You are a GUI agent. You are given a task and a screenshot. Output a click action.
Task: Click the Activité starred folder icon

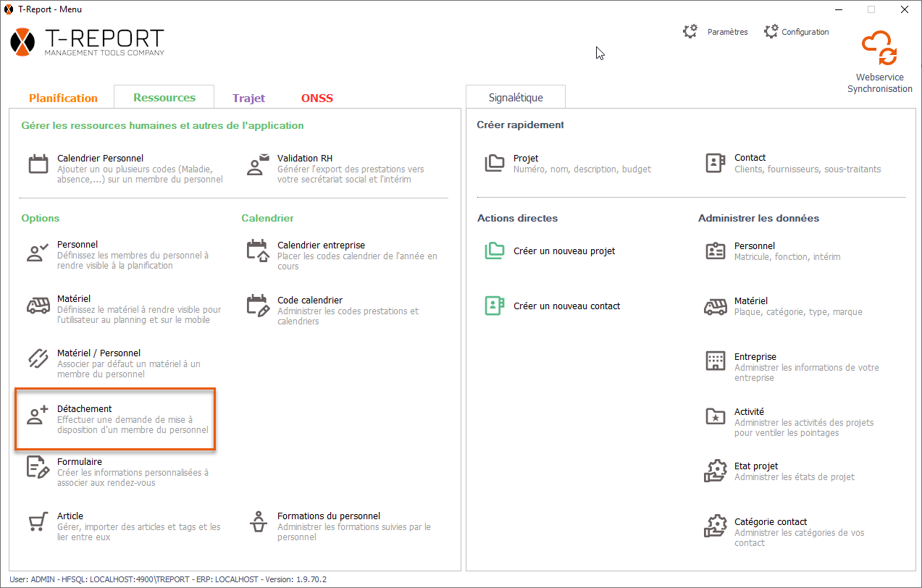(715, 416)
